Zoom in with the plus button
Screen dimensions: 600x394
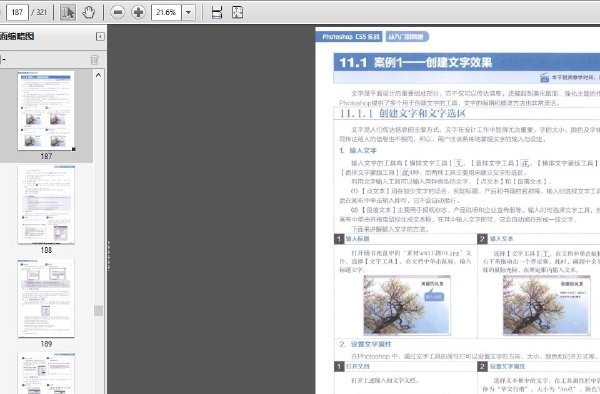tap(138, 12)
